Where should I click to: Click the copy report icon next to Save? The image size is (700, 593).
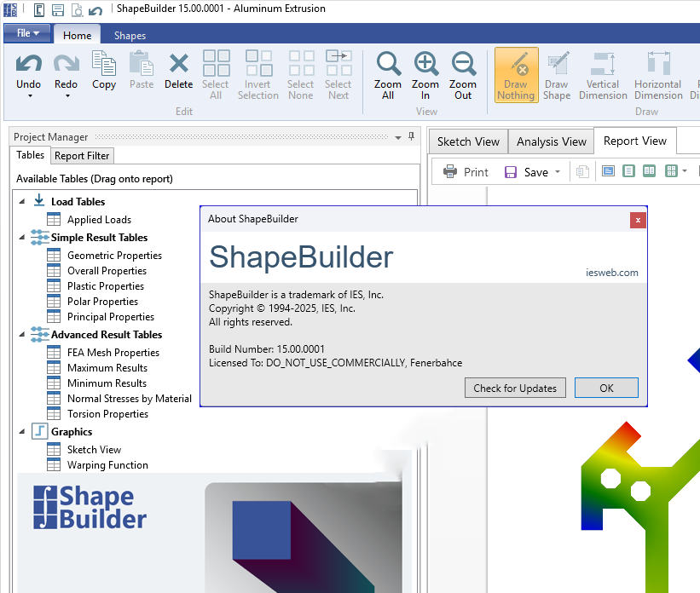[582, 172]
